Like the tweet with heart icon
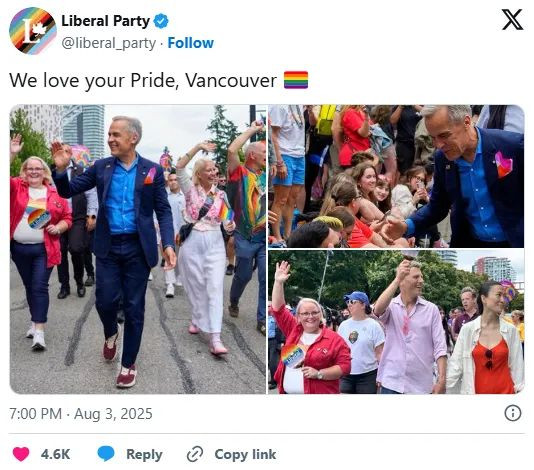The width and height of the screenshot is (534, 470). (21, 454)
